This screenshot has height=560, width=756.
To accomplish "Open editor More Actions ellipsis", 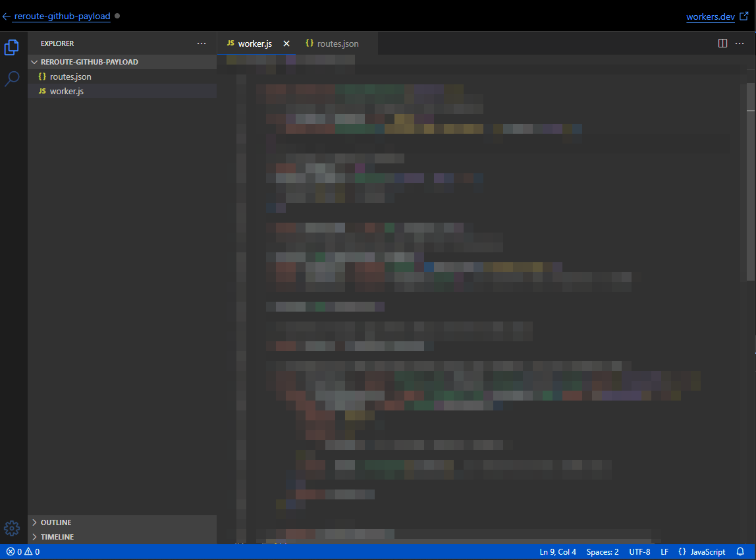I will click(740, 43).
